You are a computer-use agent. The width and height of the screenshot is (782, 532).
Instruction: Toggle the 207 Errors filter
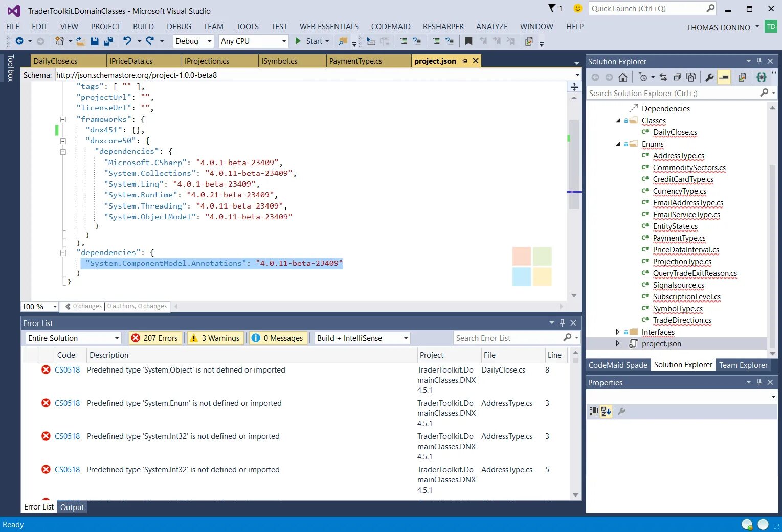coord(155,338)
